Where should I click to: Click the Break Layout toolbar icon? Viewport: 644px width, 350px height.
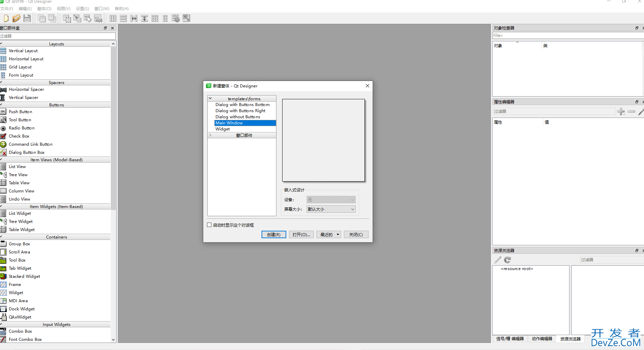[x=175, y=18]
